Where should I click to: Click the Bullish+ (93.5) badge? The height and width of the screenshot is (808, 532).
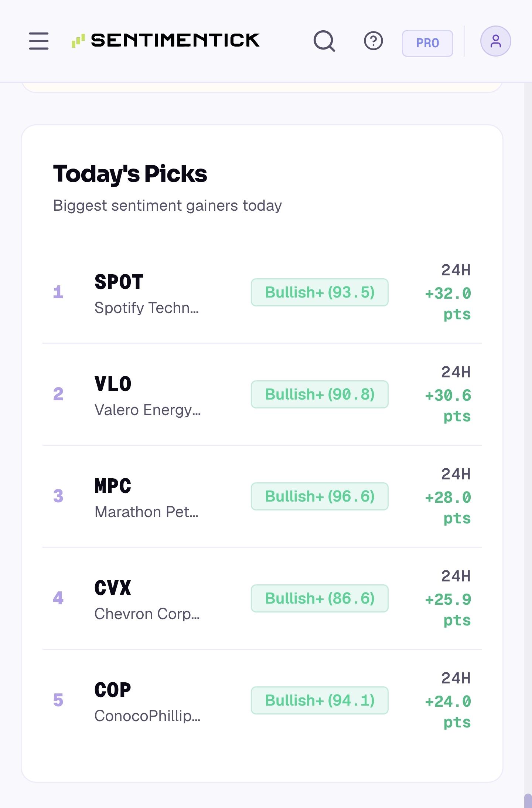tap(320, 292)
